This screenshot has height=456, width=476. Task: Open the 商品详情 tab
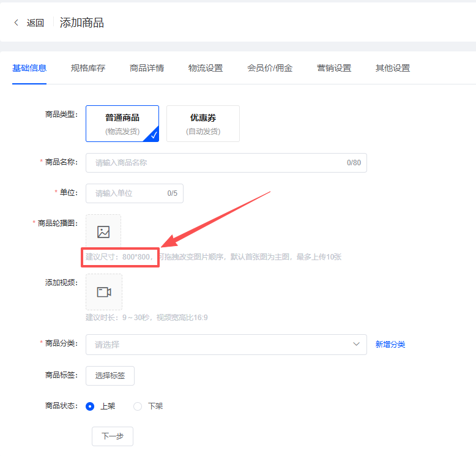(x=147, y=68)
